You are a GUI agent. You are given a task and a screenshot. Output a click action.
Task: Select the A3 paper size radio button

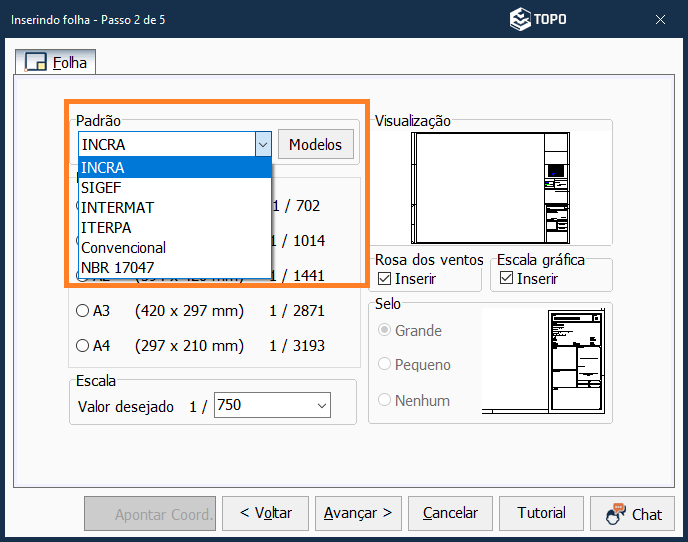(x=83, y=311)
